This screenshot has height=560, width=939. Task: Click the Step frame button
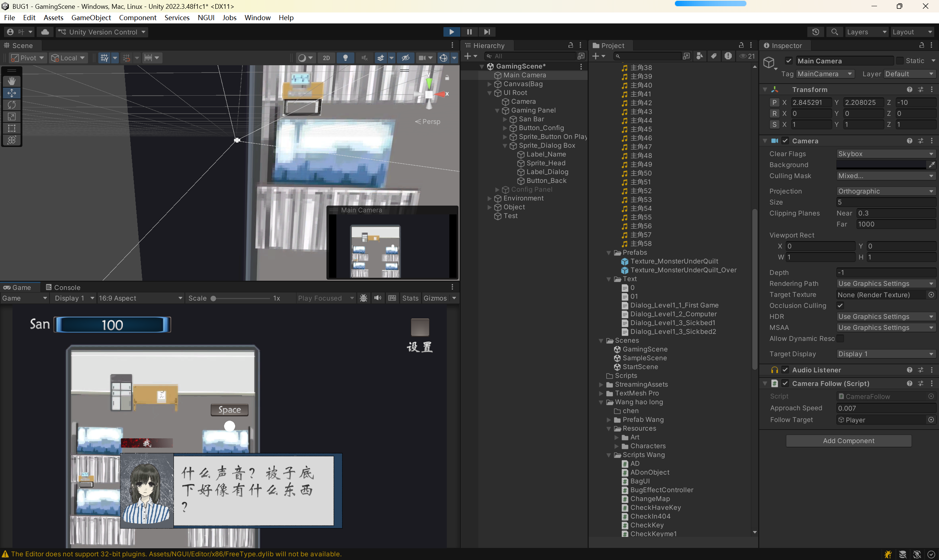click(487, 32)
